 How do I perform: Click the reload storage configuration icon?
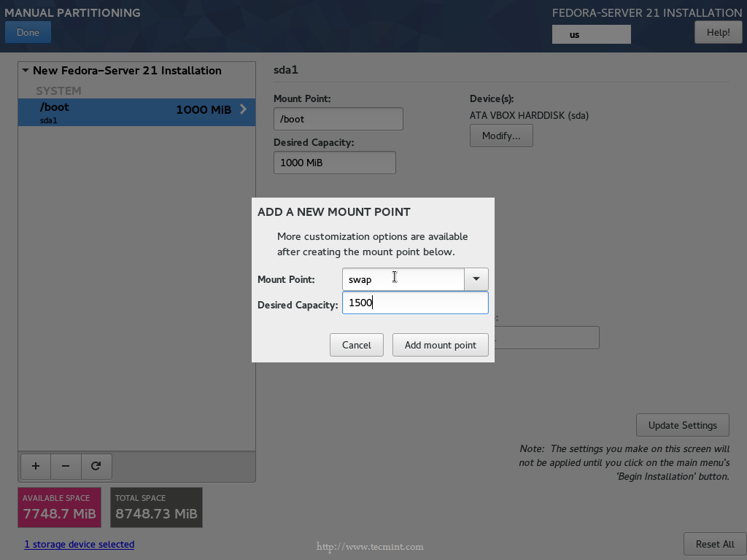coord(96,466)
